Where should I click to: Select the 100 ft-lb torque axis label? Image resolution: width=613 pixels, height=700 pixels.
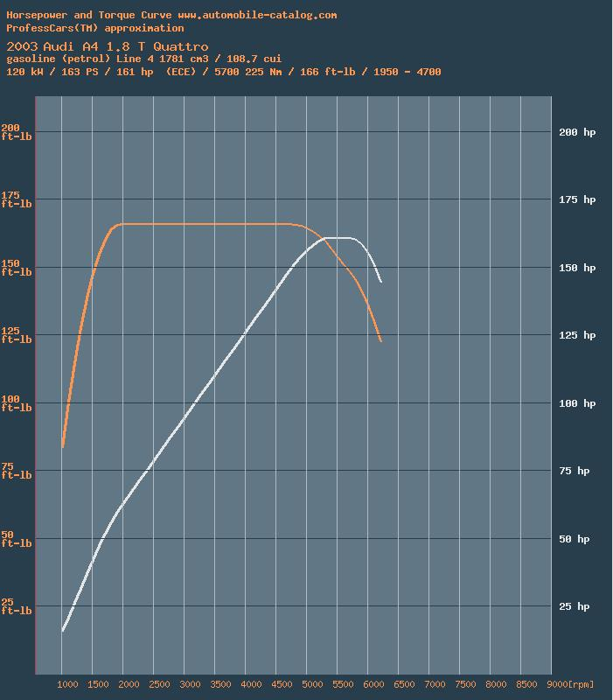tap(17, 403)
